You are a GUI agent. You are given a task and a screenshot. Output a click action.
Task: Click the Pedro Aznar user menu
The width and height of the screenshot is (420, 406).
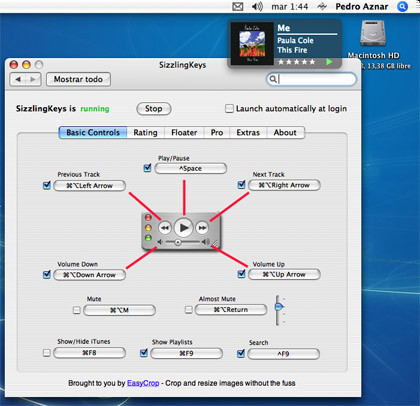[x=362, y=7]
